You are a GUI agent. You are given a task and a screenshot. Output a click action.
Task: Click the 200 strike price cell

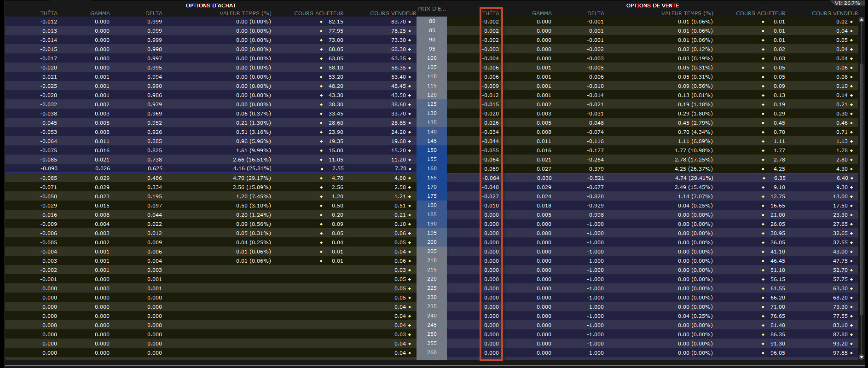[x=432, y=242]
